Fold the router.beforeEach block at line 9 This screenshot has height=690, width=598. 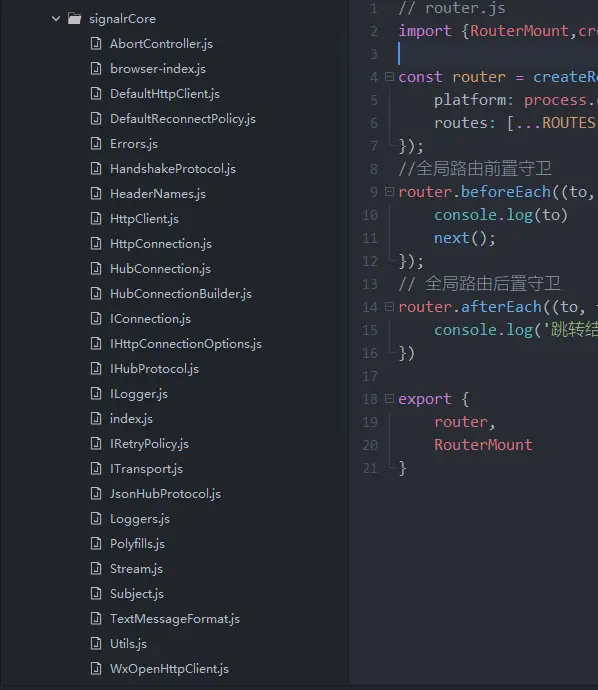pos(389,191)
